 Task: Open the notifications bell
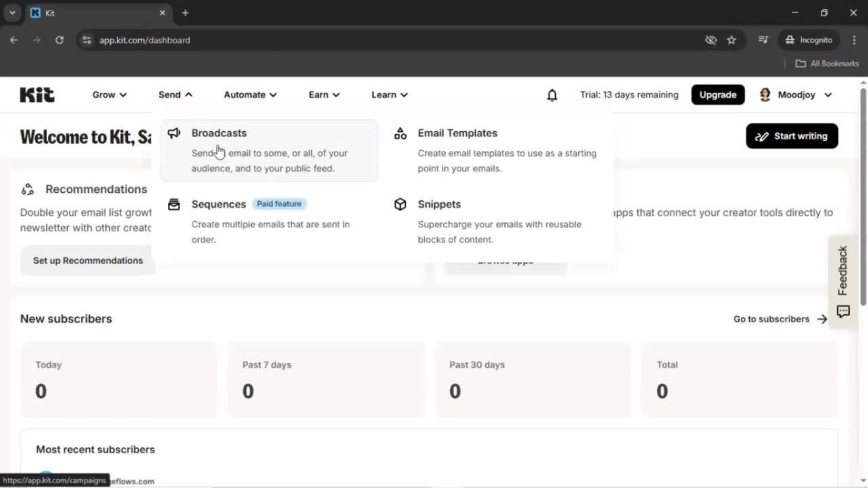coord(552,95)
